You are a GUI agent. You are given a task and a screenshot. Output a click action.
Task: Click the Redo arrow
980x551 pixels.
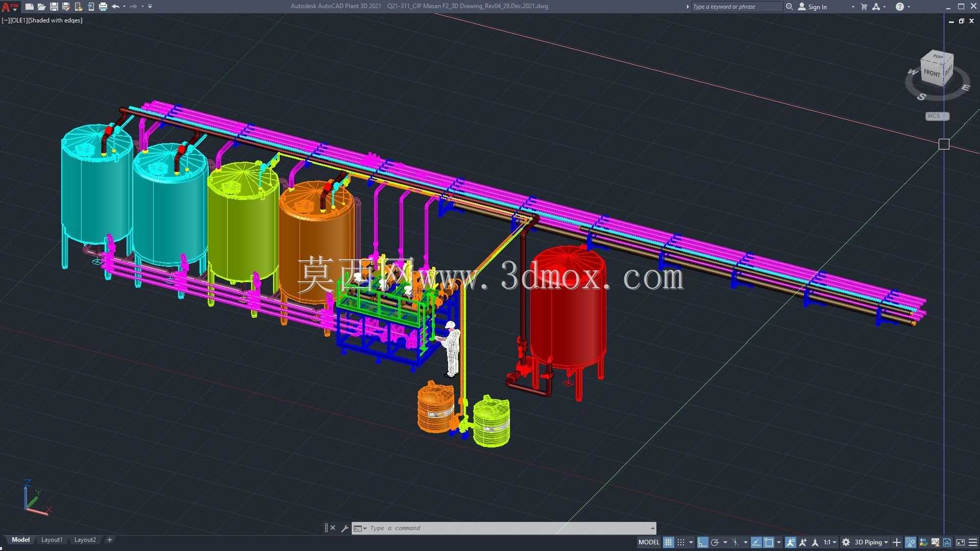(133, 7)
